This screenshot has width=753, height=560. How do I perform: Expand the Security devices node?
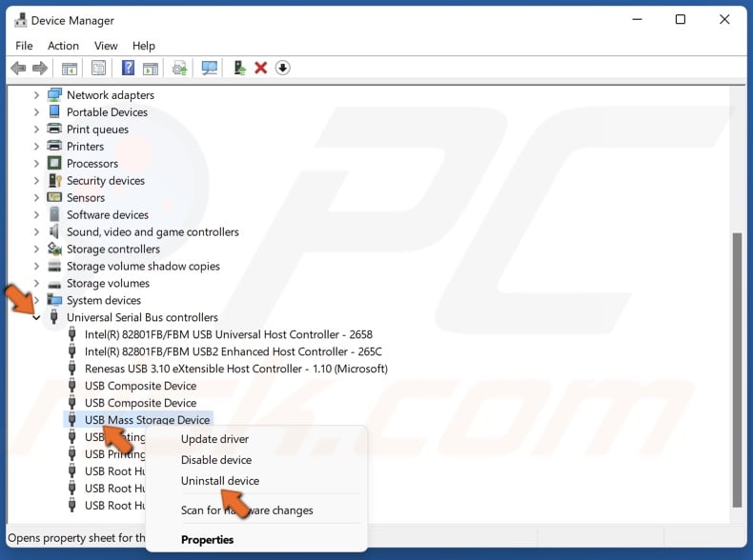(36, 180)
